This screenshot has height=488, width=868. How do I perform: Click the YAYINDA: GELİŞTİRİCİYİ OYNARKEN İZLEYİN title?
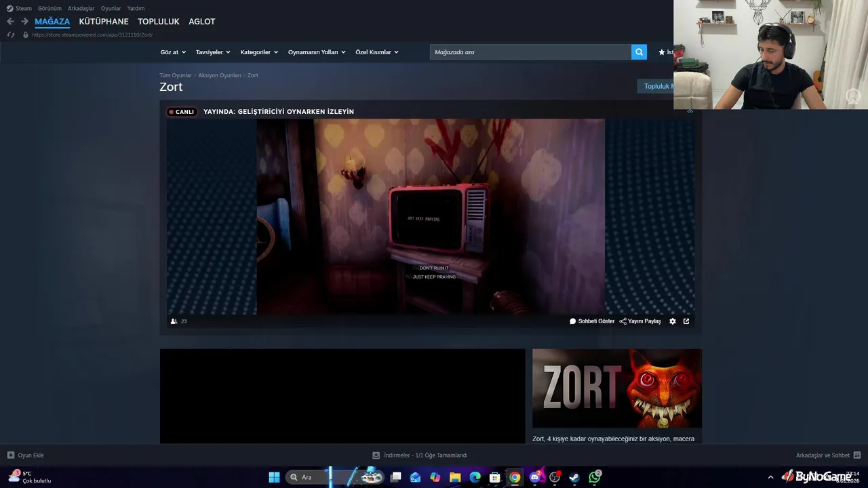pyautogui.click(x=279, y=112)
